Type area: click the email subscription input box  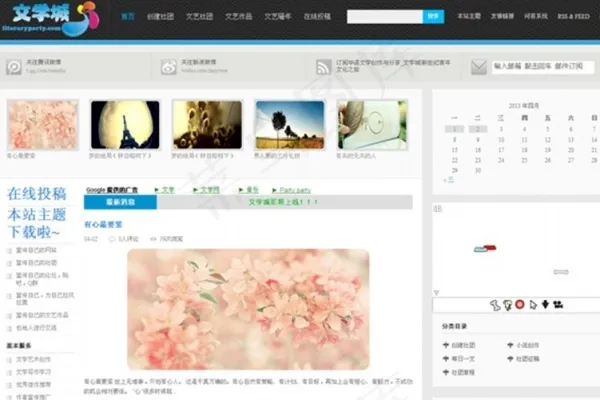(540, 67)
